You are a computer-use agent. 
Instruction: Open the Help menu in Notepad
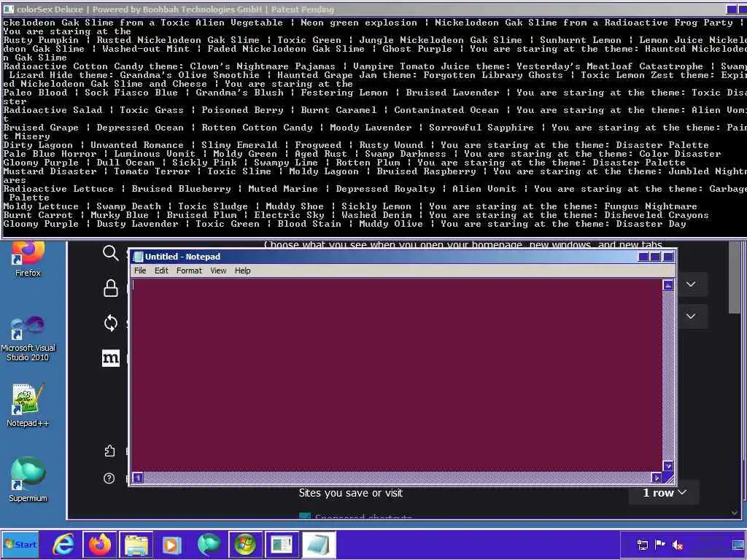[x=242, y=271]
